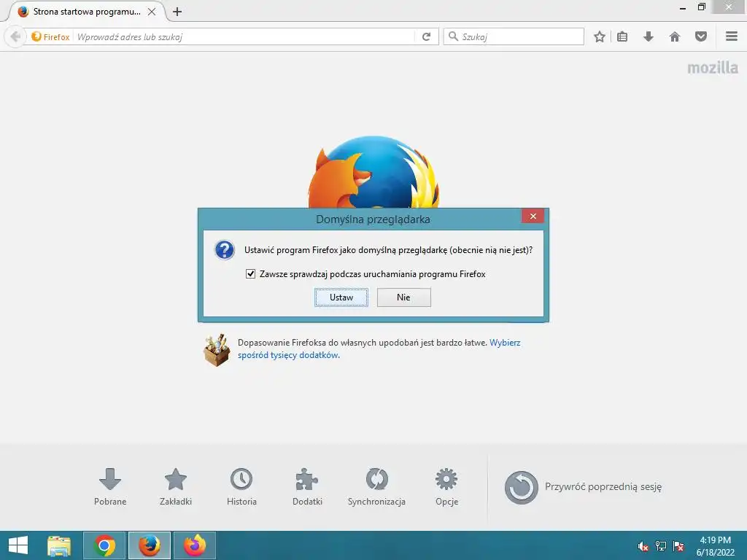Viewport: 747px width, 560px height.
Task: Open the hamburger menu
Action: click(x=732, y=36)
